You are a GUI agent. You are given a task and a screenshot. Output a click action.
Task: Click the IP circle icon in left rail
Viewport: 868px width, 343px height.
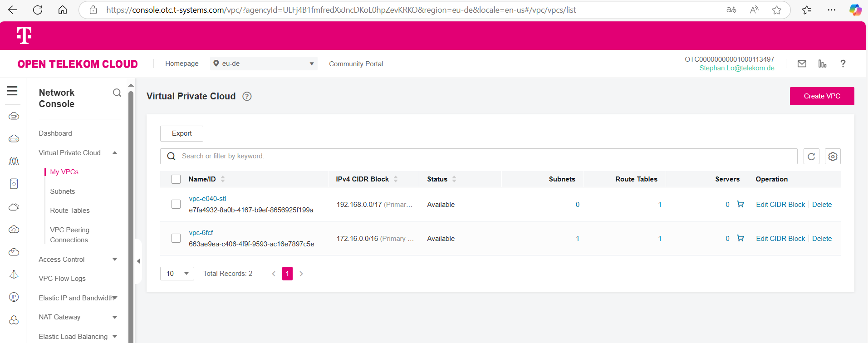14,297
